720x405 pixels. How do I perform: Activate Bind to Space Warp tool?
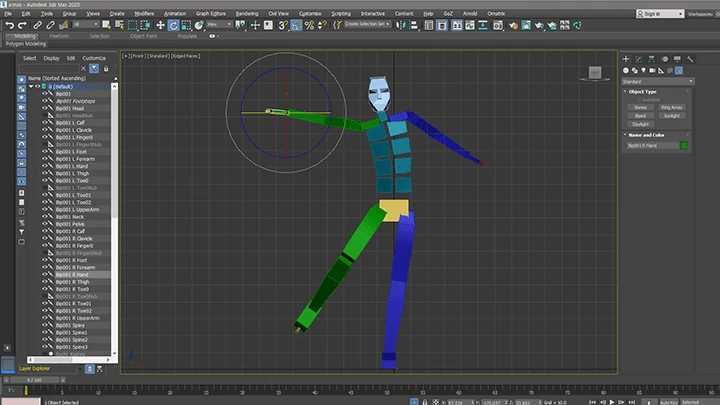click(64, 25)
